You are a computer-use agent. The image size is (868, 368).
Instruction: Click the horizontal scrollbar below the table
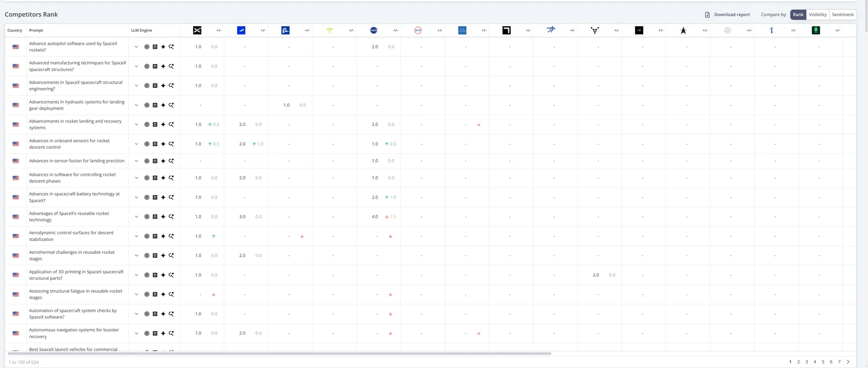pos(279,353)
